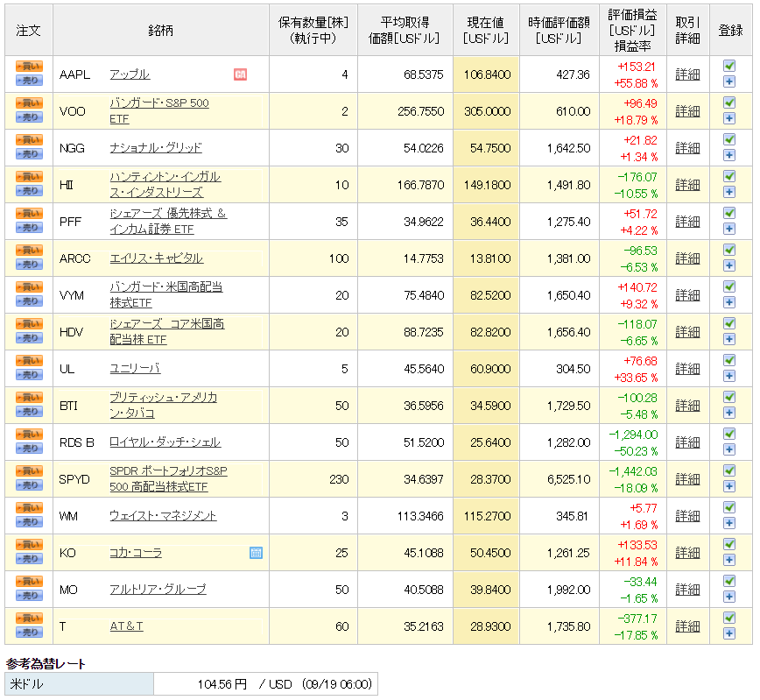Screen dimensions: 760x700
Task: Click the SPYD current price 28.3700
Action: click(x=490, y=479)
